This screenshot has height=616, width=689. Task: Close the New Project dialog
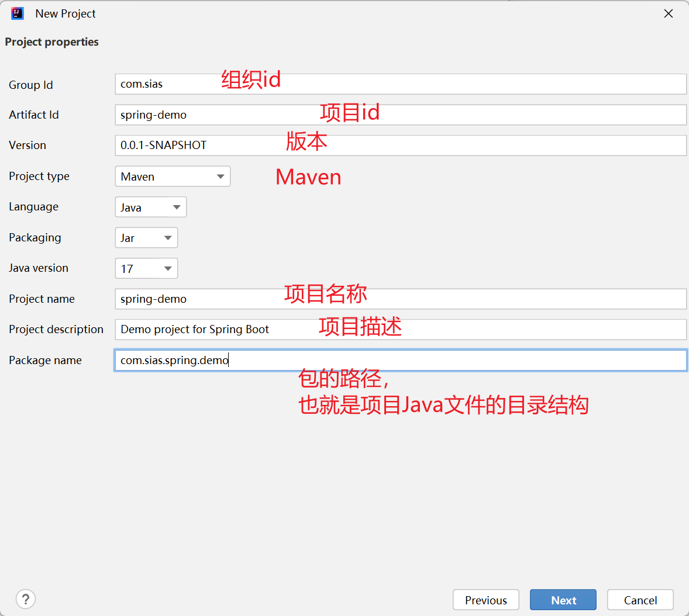click(669, 13)
